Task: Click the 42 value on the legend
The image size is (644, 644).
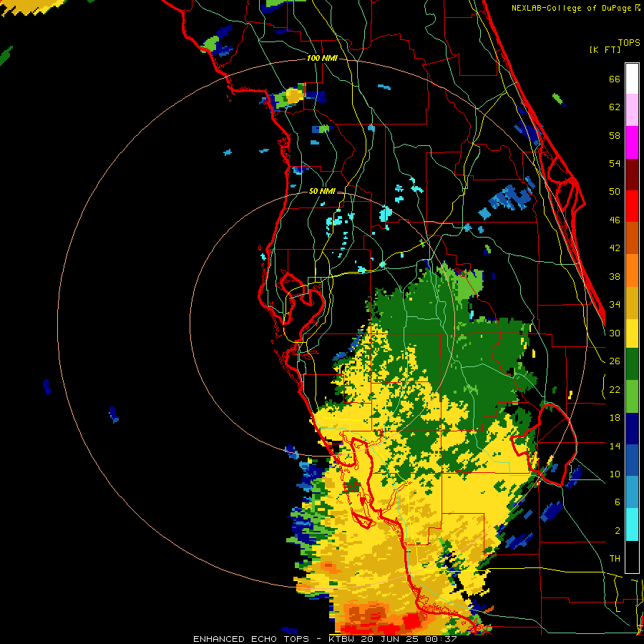Action: point(615,248)
